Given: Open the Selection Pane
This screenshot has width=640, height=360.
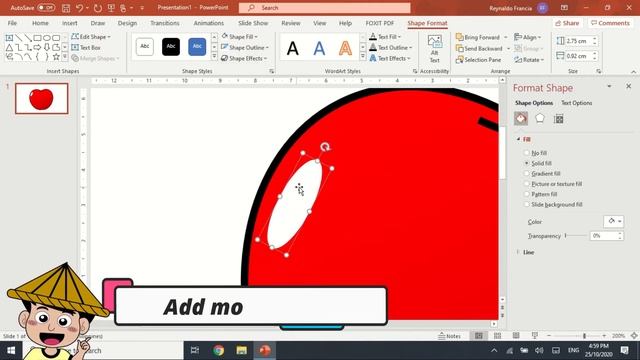Looking at the screenshot, I should [x=478, y=60].
